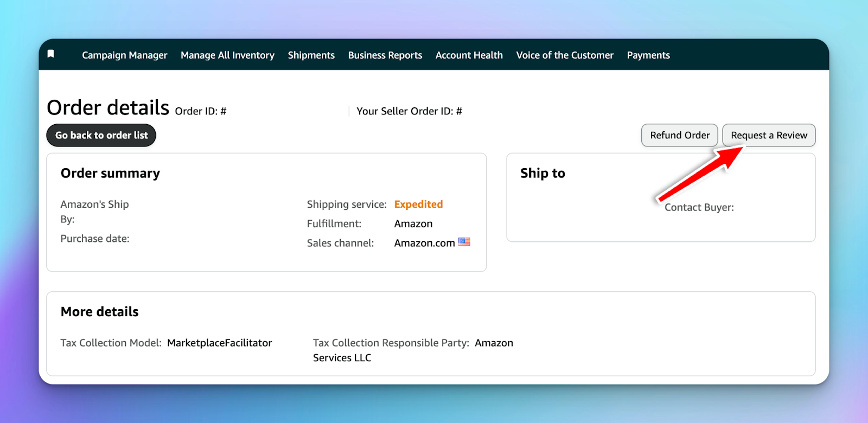868x423 pixels.
Task: Click the More details heading
Action: (99, 312)
